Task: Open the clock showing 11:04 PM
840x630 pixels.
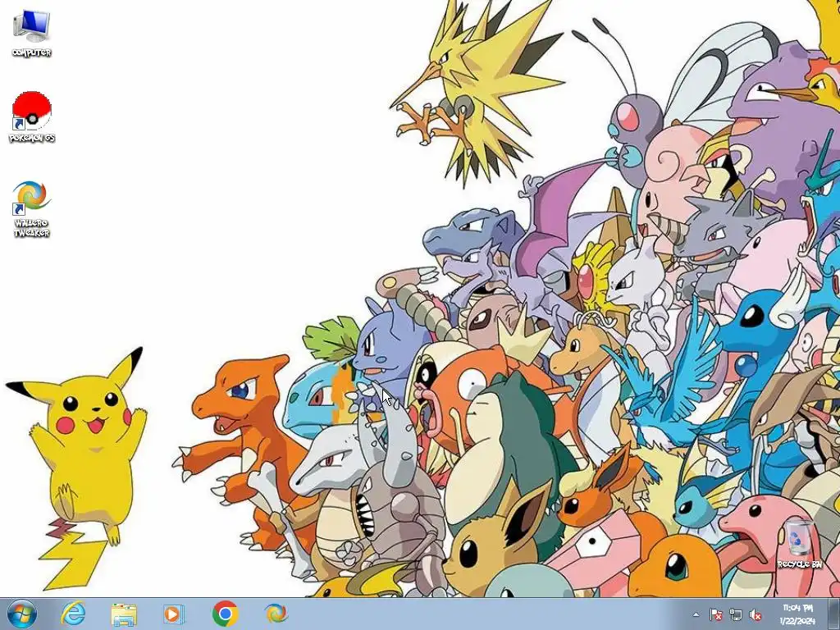Action: coord(797,614)
